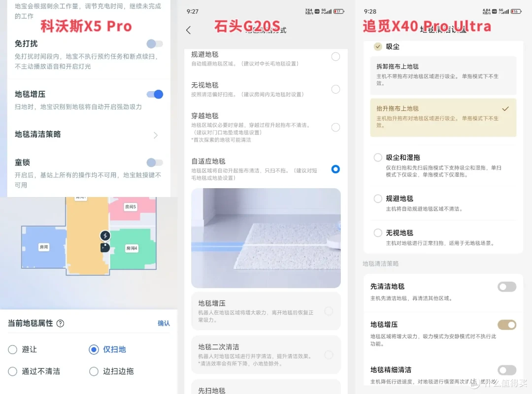Enable the 先清洁地毯 switch
This screenshot has width=532, height=394.
507,287
